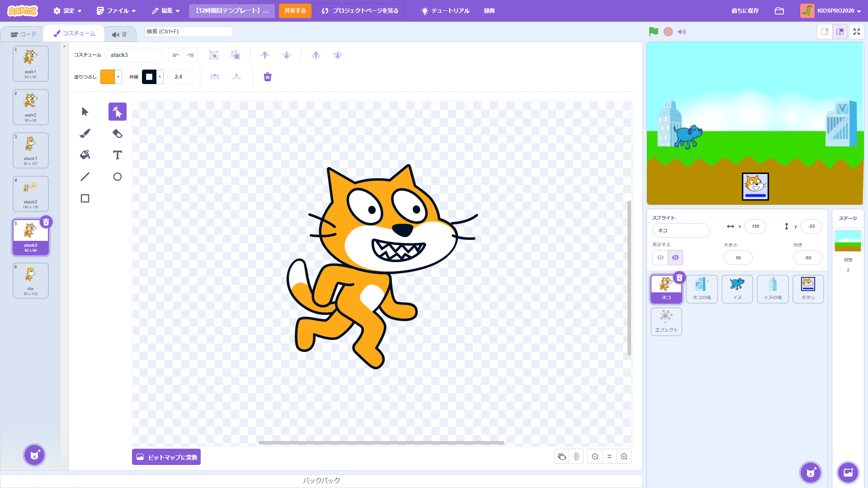Switch to small stage layout
Viewport: 868px width, 488px height.
[825, 32]
